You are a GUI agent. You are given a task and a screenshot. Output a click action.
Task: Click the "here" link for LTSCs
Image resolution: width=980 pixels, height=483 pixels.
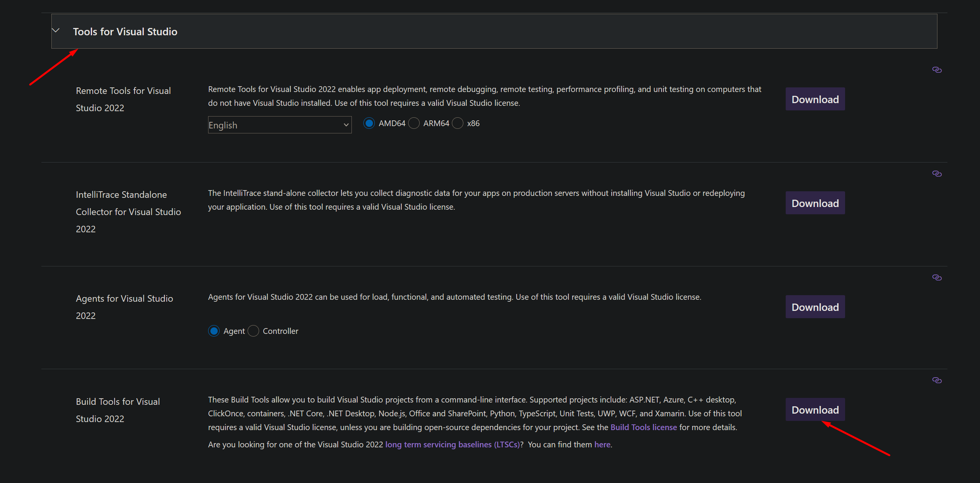[602, 445]
